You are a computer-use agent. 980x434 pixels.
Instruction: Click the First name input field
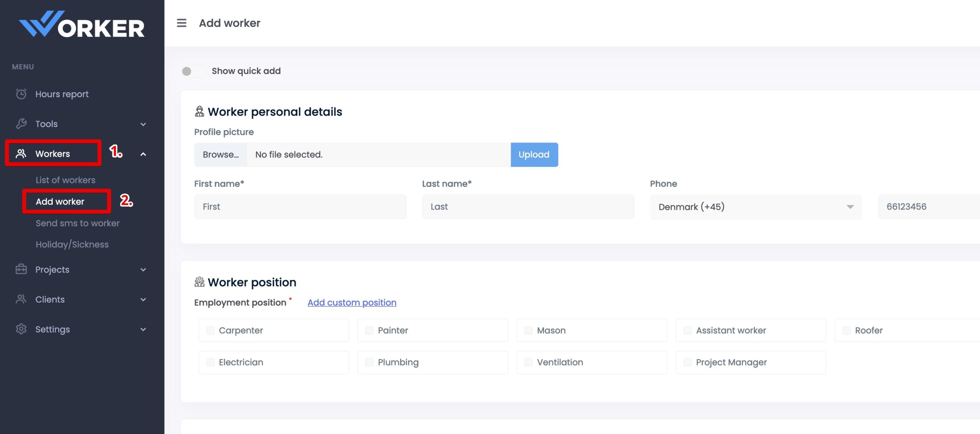click(x=300, y=207)
